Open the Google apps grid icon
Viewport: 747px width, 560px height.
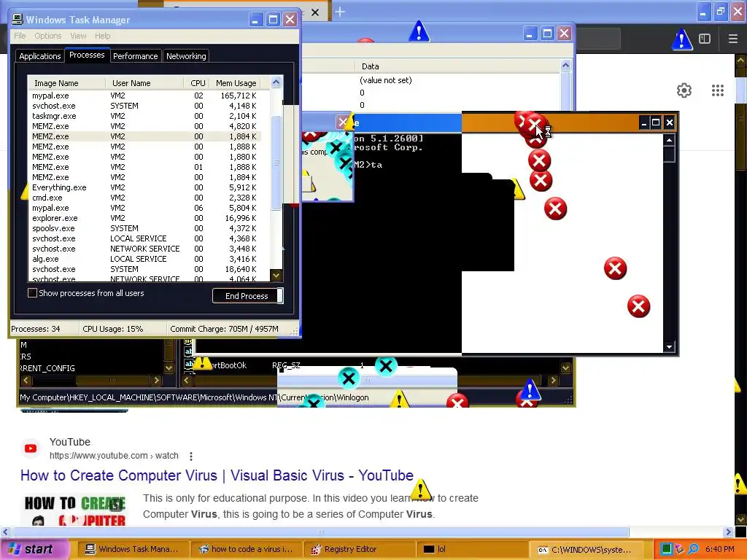tap(718, 90)
